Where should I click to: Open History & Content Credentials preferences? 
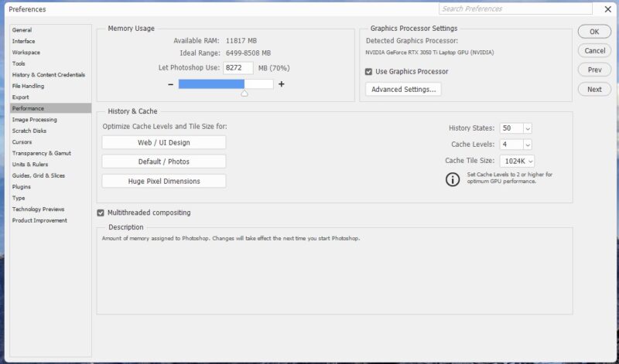(x=50, y=74)
